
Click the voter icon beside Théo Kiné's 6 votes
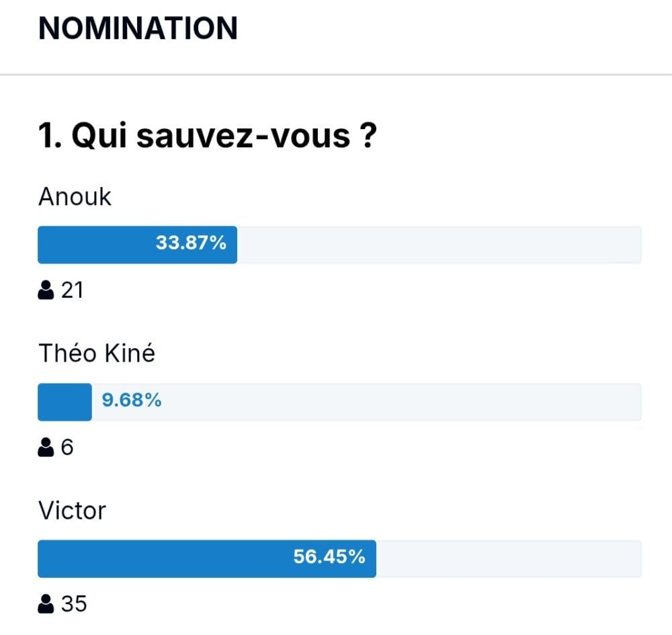click(x=46, y=448)
